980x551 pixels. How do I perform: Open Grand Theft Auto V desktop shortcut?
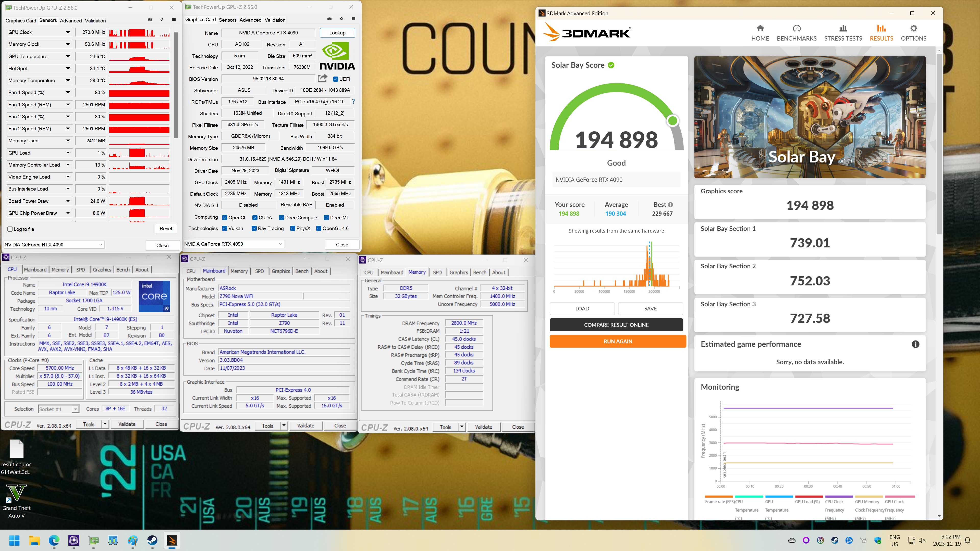16,501
